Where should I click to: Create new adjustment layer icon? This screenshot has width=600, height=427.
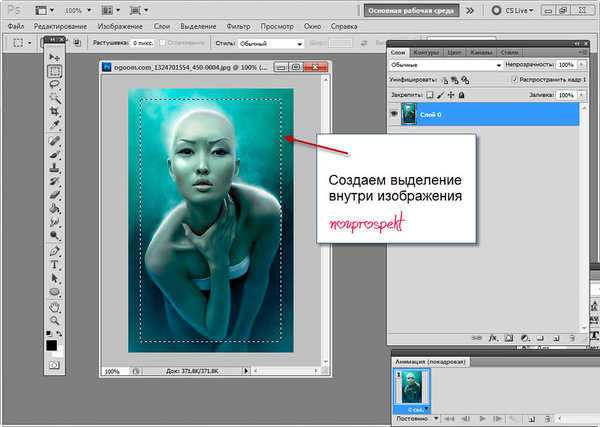coord(525,338)
